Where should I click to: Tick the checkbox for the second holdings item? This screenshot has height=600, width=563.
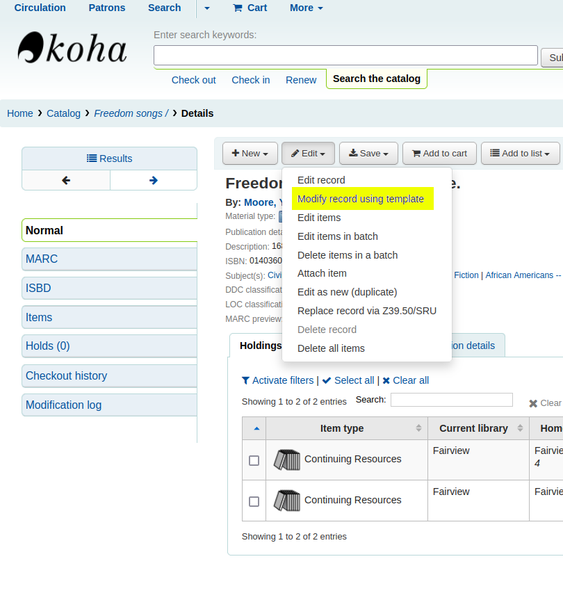pos(254,501)
